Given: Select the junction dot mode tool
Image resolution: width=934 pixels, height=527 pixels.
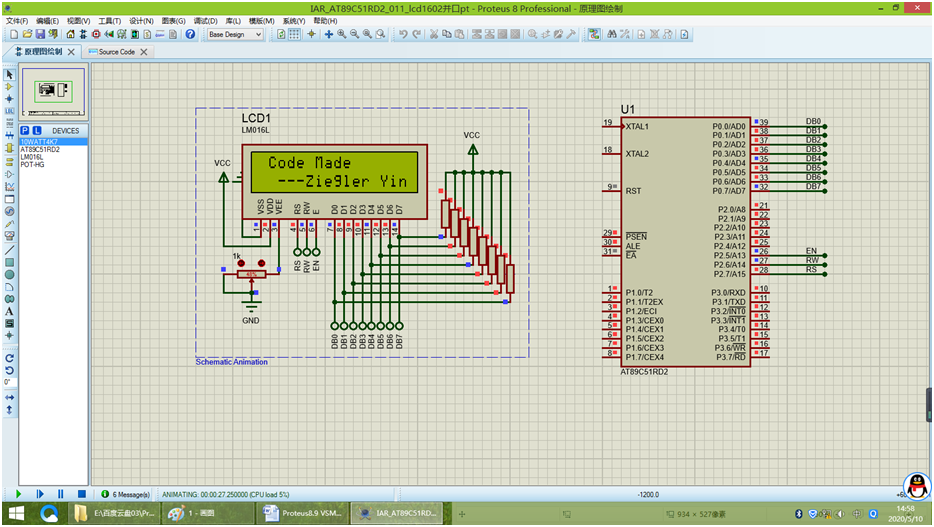Looking at the screenshot, I should 10,99.
